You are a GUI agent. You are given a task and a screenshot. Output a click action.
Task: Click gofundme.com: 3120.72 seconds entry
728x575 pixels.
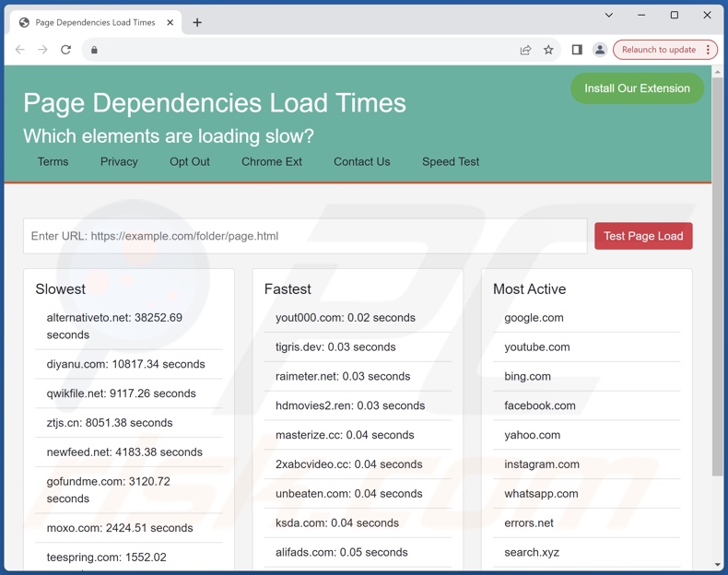[x=108, y=489]
